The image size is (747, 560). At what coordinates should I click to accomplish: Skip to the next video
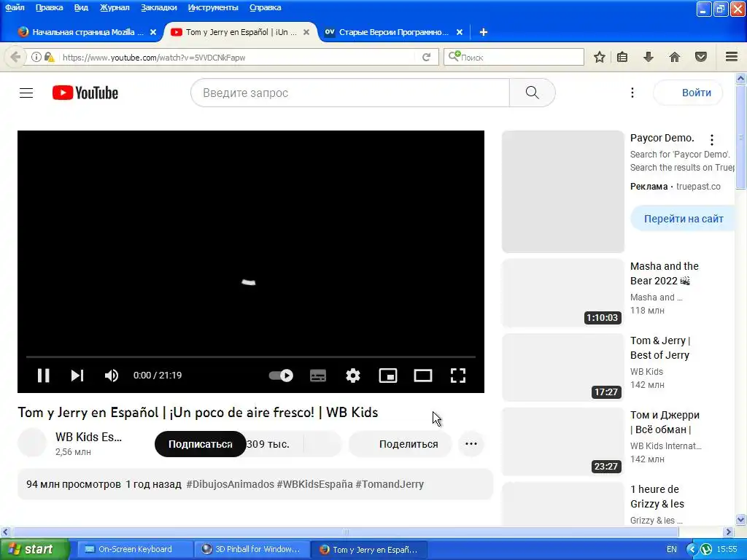pos(77,376)
